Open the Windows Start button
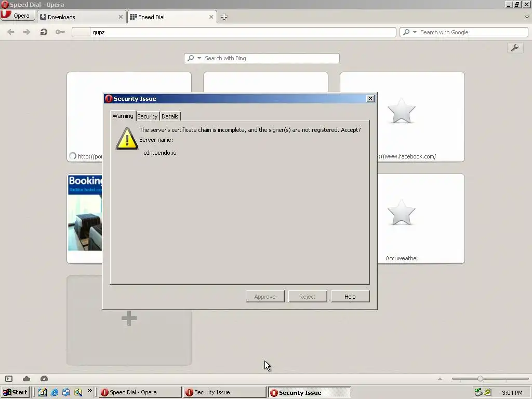The width and height of the screenshot is (532, 399). [16, 393]
